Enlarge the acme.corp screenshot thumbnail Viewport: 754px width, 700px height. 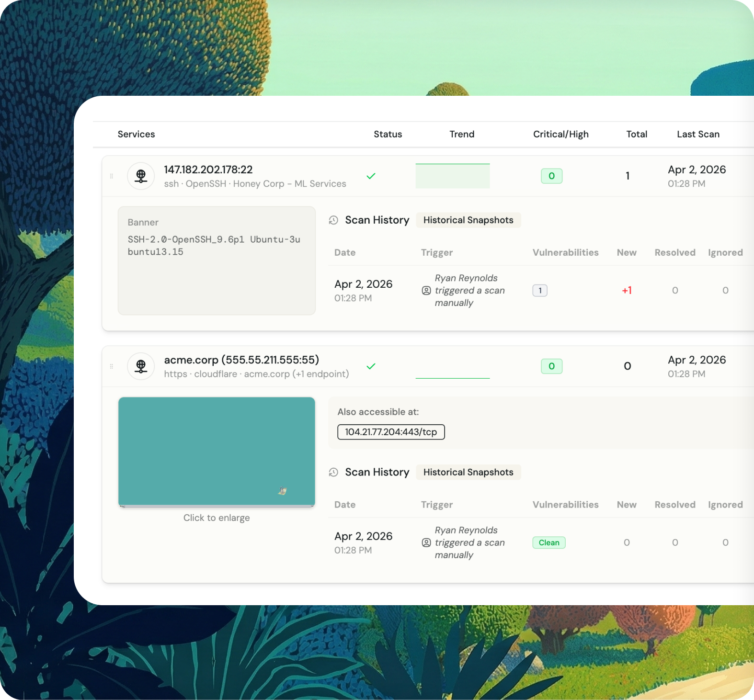pyautogui.click(x=217, y=452)
